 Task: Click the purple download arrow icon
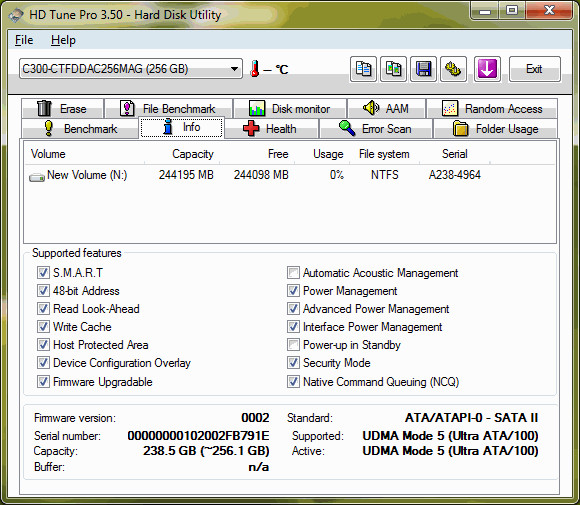point(487,69)
